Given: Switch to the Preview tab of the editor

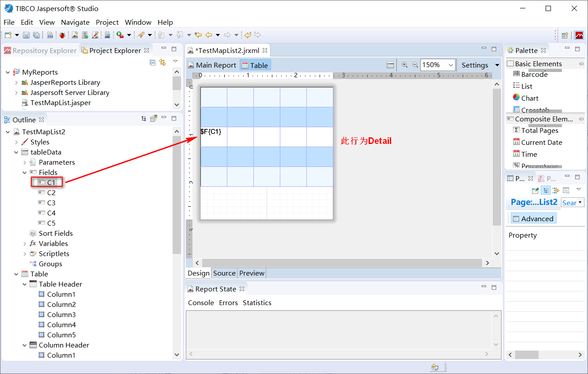Looking at the screenshot, I should 252,273.
